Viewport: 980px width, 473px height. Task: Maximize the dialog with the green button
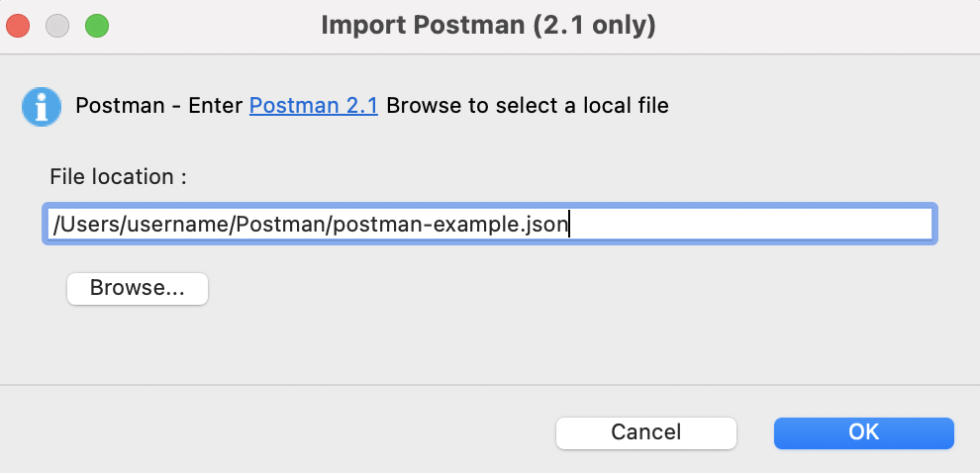pos(97,25)
